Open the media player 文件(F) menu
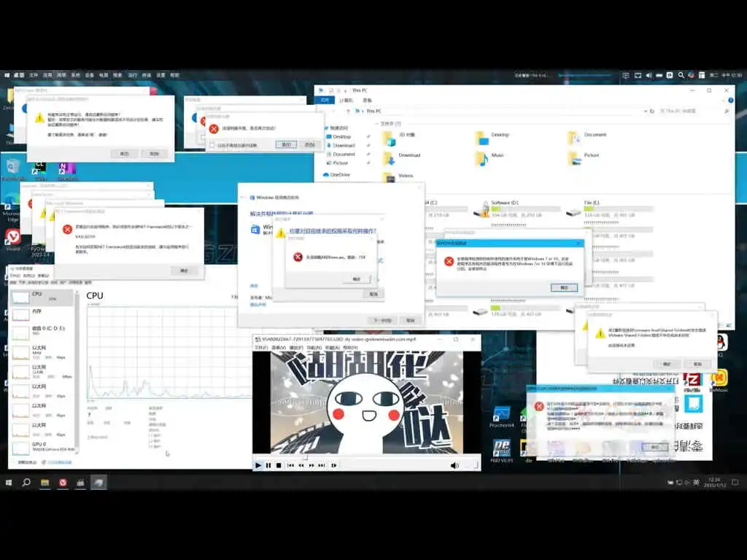 point(260,348)
